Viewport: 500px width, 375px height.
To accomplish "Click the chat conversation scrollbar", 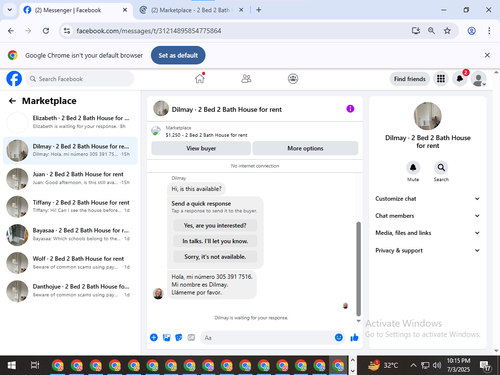I will click(358, 268).
